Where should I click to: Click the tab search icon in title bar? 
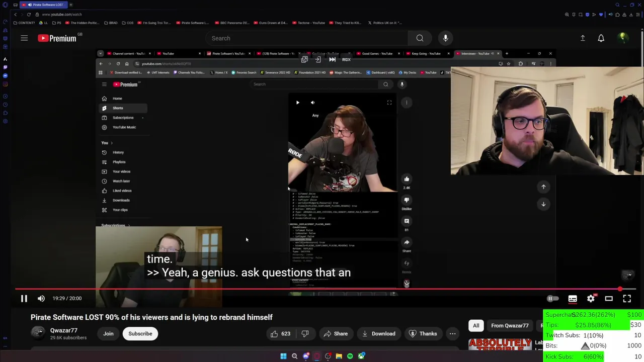coord(617,5)
